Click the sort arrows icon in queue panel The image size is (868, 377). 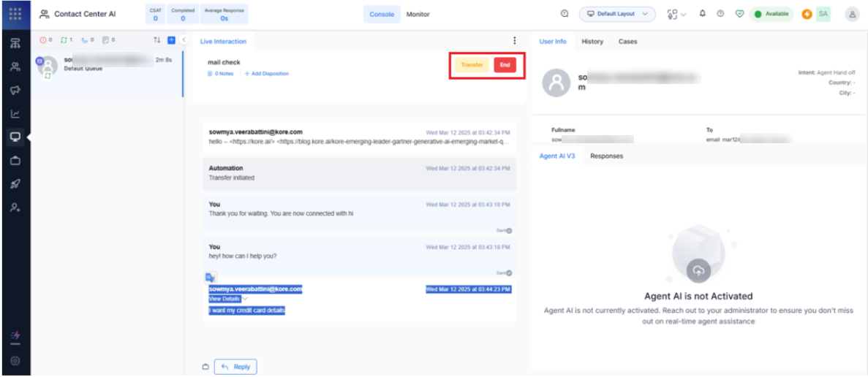point(156,40)
